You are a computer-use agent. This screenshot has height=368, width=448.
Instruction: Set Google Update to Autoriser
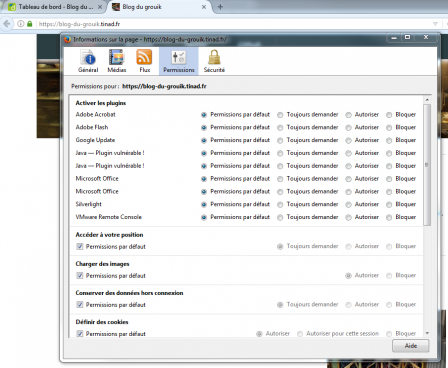coord(348,140)
